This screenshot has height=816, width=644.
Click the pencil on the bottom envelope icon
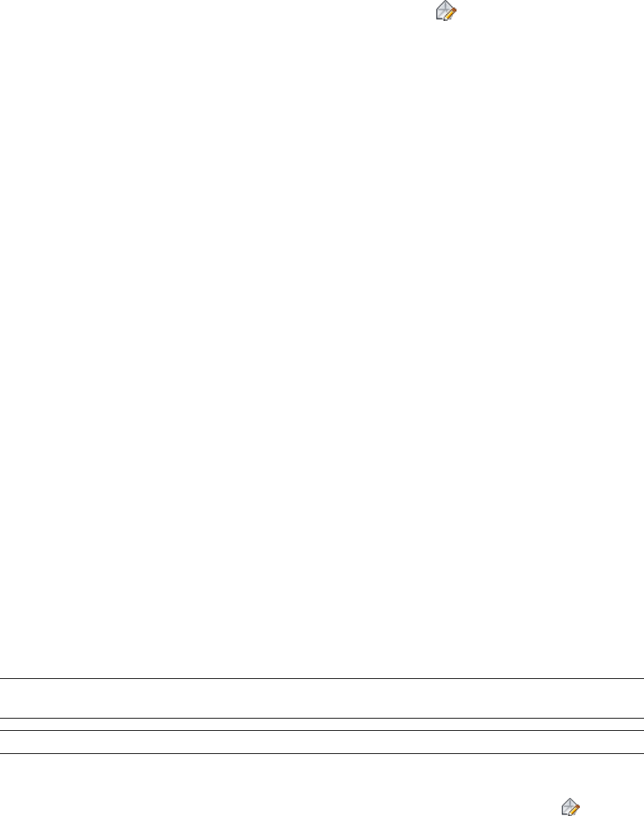coord(574,810)
